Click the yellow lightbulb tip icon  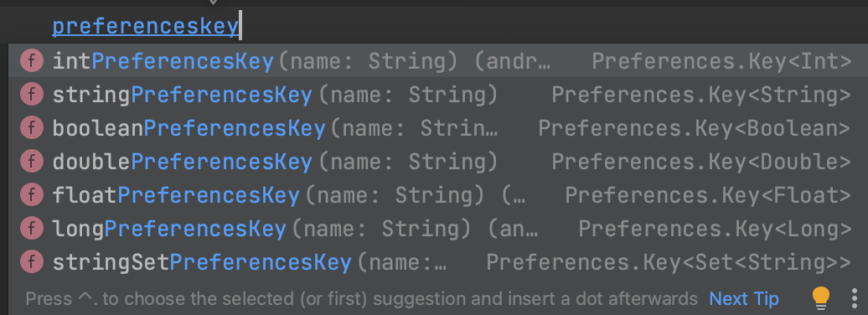point(821,299)
